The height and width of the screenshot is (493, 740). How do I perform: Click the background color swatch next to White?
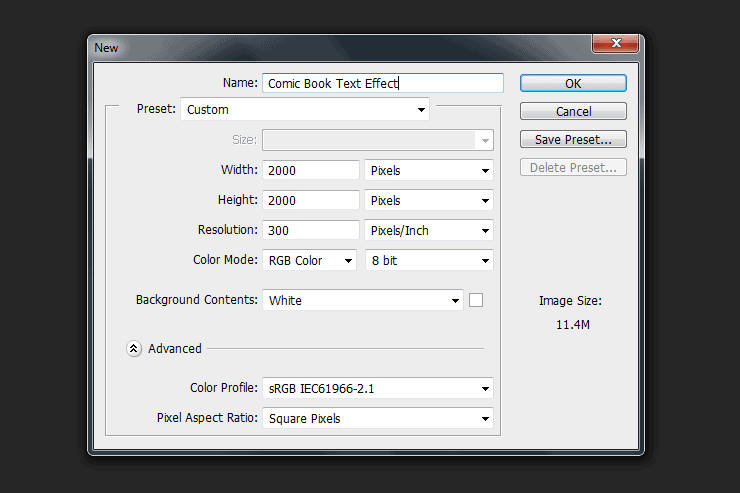click(476, 300)
